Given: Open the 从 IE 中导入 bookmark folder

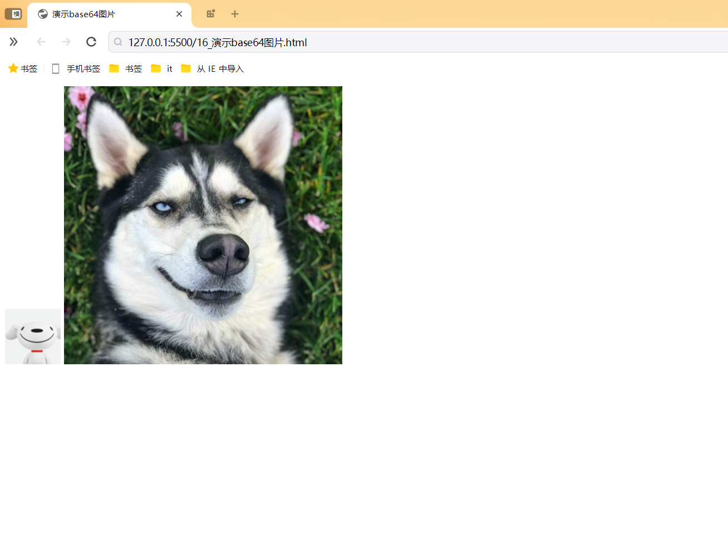Looking at the screenshot, I should 213,68.
